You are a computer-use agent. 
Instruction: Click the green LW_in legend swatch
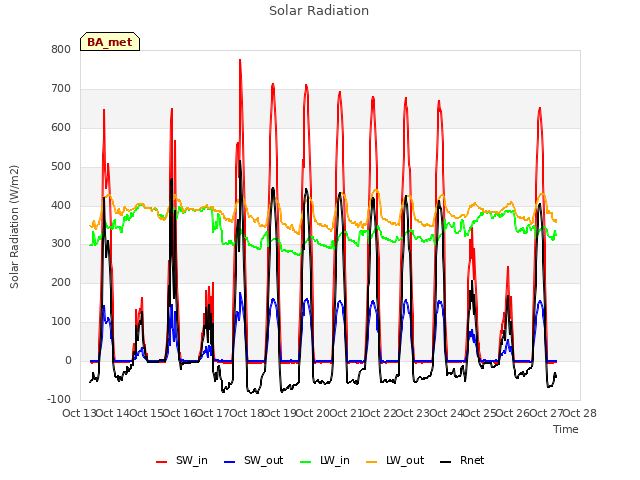point(305,462)
